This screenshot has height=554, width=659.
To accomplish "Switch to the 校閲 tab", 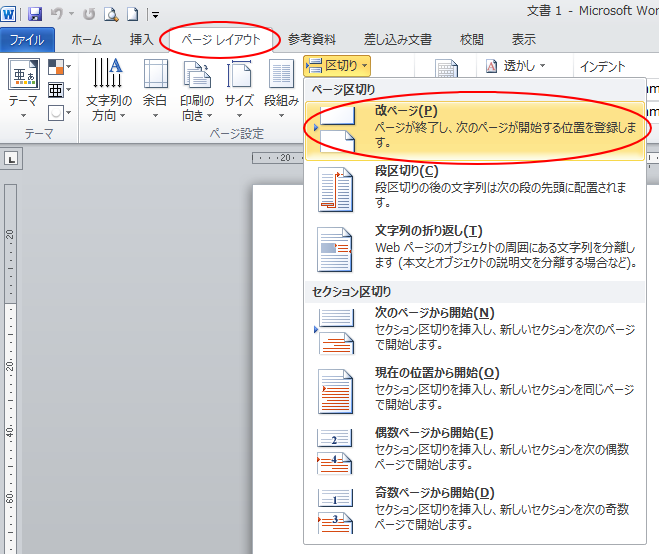I will click(x=472, y=40).
